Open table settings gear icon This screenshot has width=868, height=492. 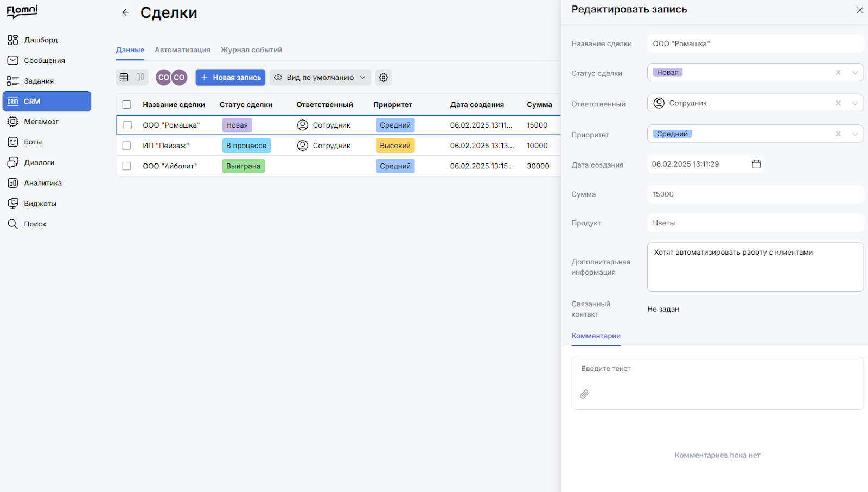tap(384, 77)
